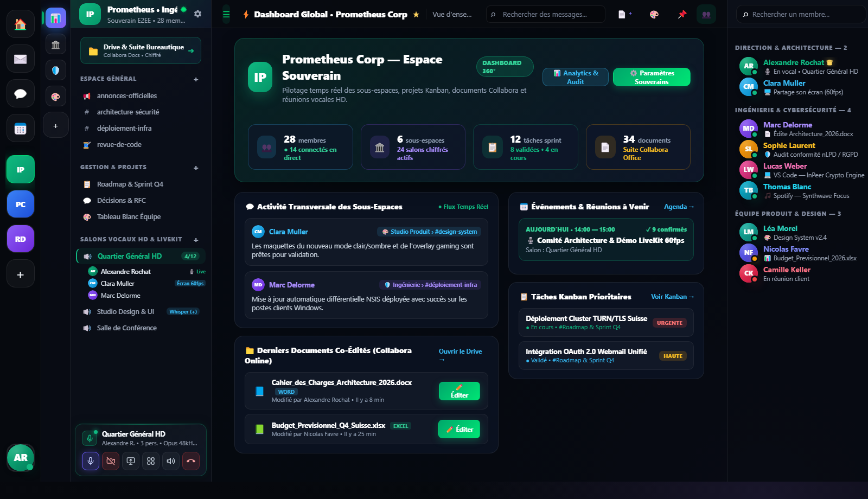This screenshot has height=499, width=868.
Task: Add a sub-space with the plus button
Action: (x=55, y=126)
